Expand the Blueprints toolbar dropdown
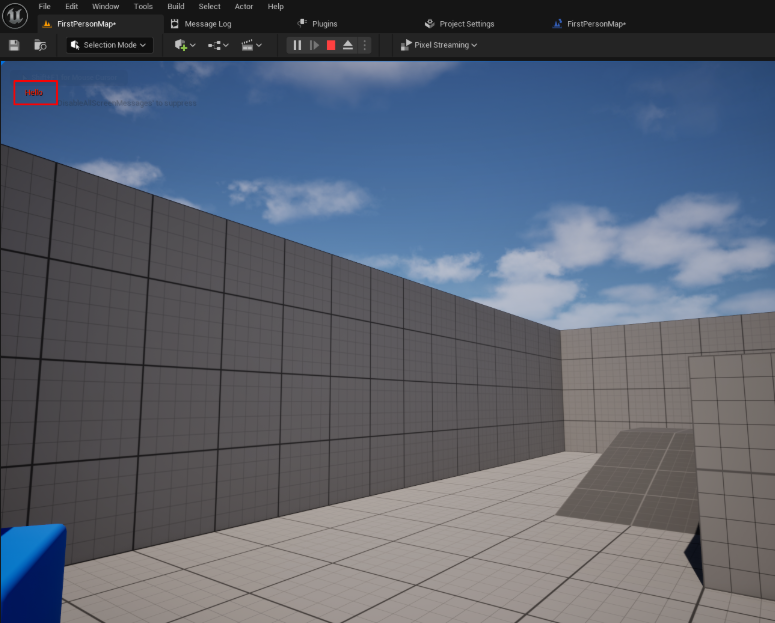The image size is (775, 623). 219,45
